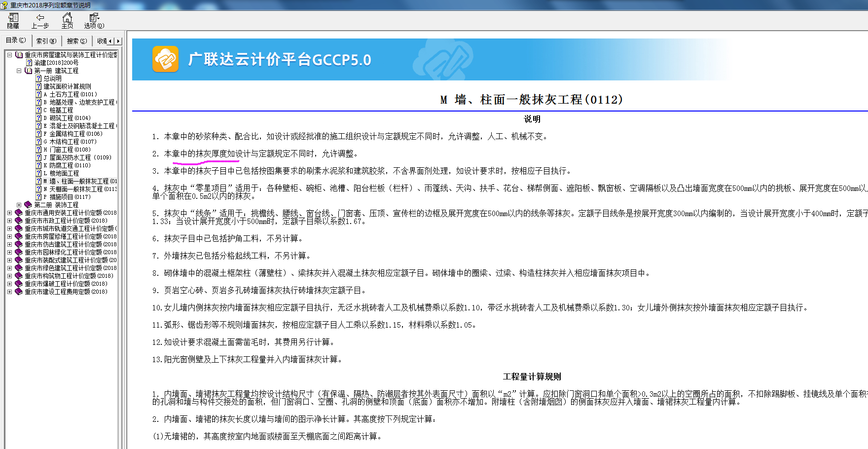Image resolution: width=868 pixels, height=449 pixels.
Task: Click the GCCP5.0 orange logo icon
Action: (165, 59)
